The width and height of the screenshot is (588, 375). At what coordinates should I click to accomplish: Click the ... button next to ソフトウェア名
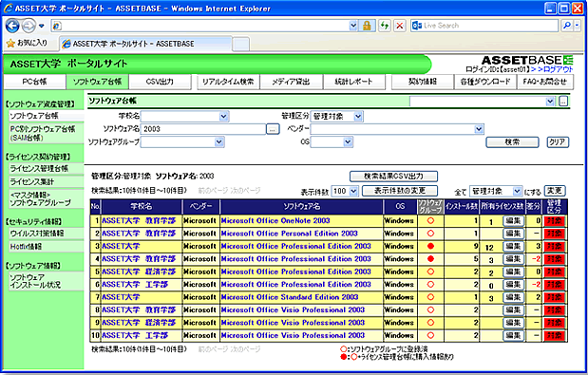(273, 129)
